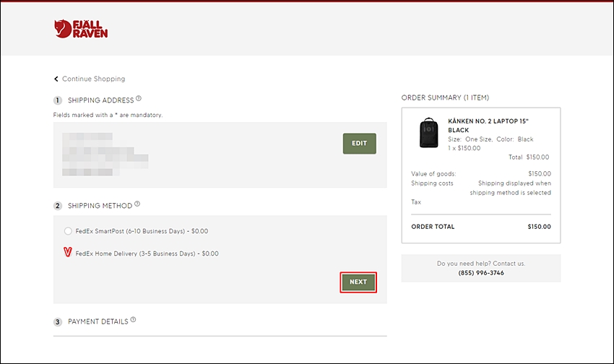The image size is (614, 364).
Task: Click the Order Total $150.00 amount
Action: tap(539, 227)
